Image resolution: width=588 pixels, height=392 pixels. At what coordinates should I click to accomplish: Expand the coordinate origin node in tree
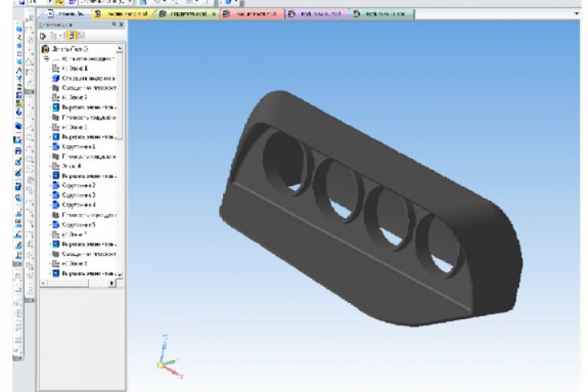pos(46,59)
